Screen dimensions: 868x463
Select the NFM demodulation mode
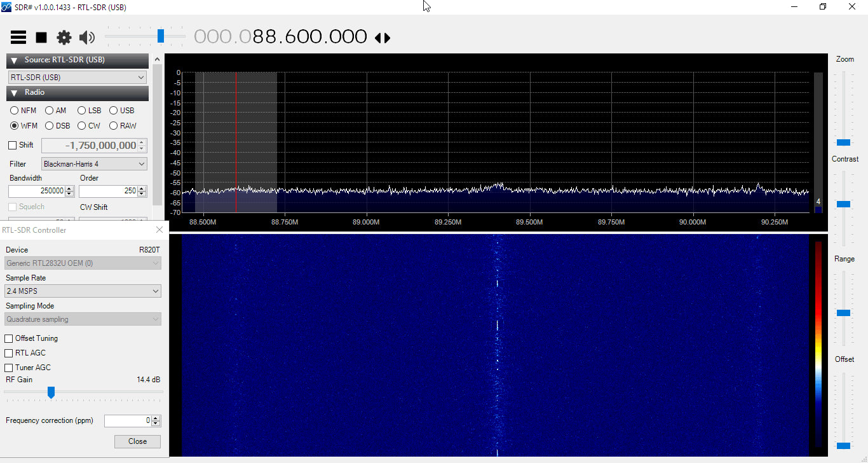point(13,110)
